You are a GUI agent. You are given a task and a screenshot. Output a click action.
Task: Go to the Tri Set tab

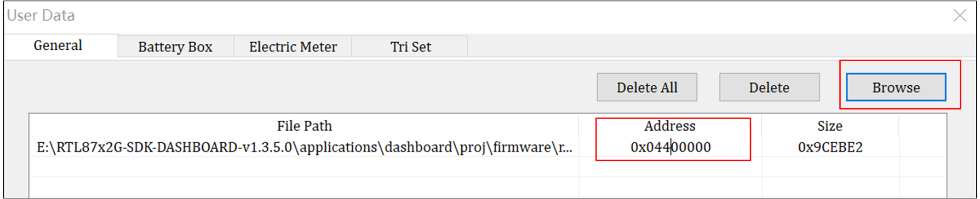pyautogui.click(x=410, y=47)
